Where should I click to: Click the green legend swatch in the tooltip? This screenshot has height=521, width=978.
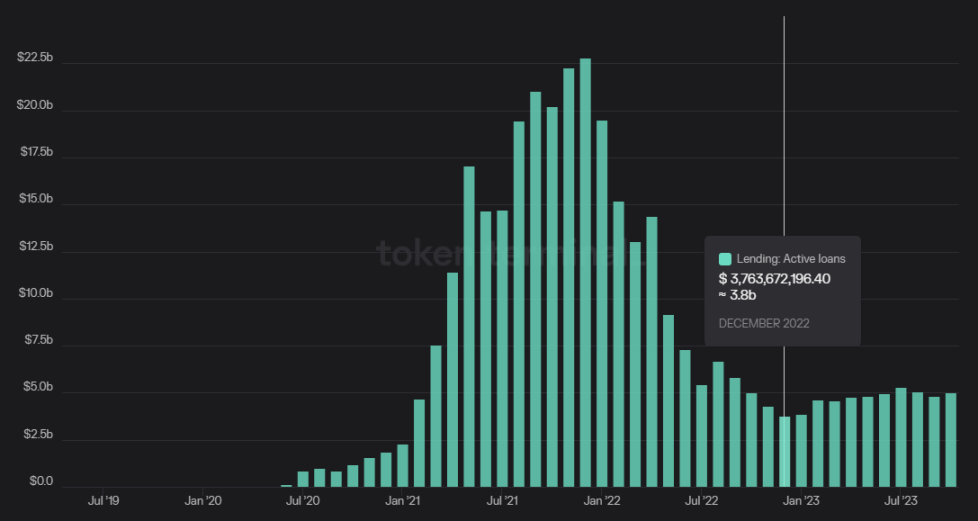pyautogui.click(x=725, y=259)
